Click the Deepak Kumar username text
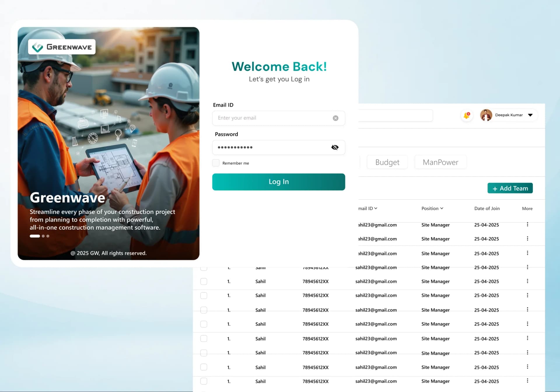 click(x=509, y=115)
